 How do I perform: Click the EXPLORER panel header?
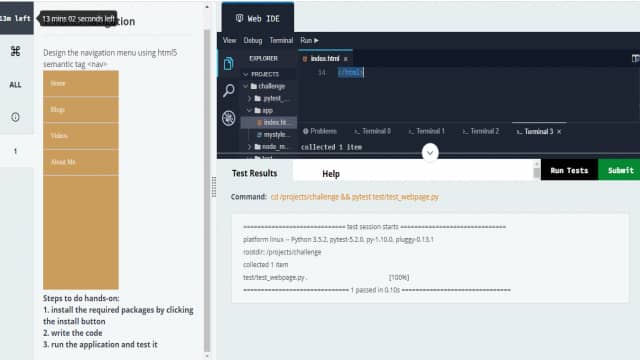tap(263, 58)
